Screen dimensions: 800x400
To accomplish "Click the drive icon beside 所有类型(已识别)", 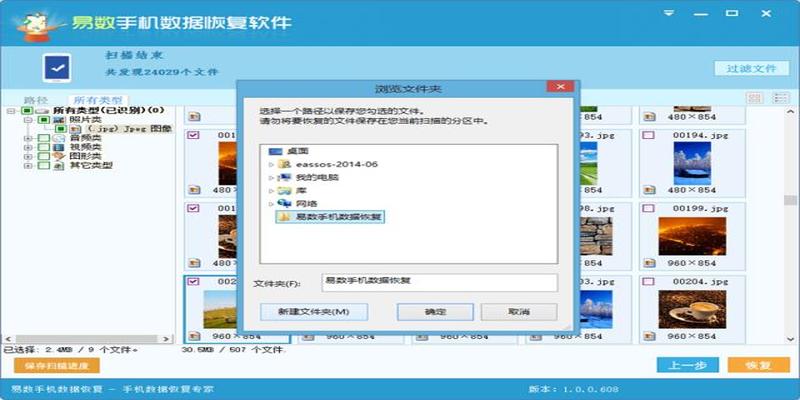I will coord(43,110).
